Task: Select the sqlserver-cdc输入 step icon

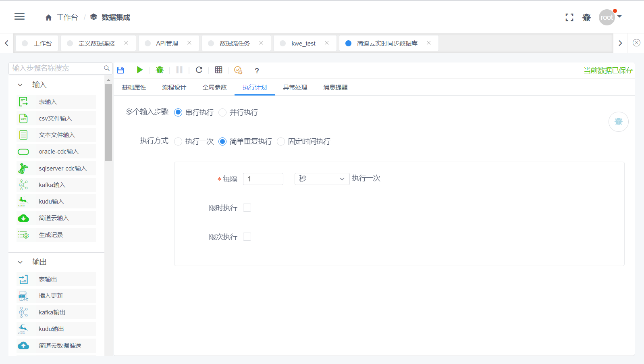Action: [23, 168]
